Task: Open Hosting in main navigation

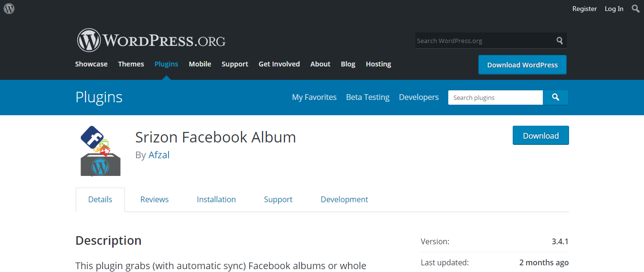Action: tap(379, 64)
